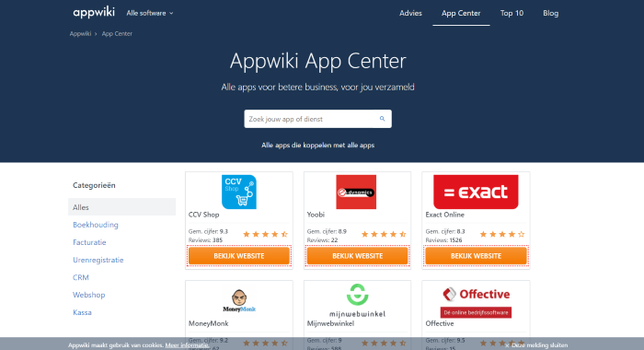Click the Yoobi title text
Screen dimensions: 644x350
click(316, 215)
